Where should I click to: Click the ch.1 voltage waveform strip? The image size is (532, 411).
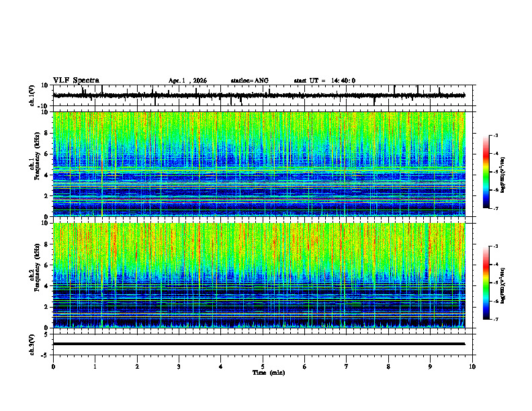point(259,95)
